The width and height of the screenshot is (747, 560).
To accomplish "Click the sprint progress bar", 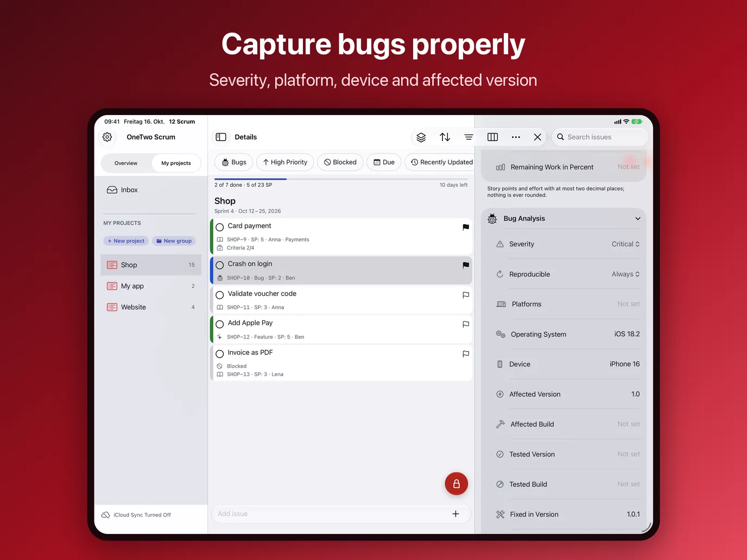I will [341, 179].
